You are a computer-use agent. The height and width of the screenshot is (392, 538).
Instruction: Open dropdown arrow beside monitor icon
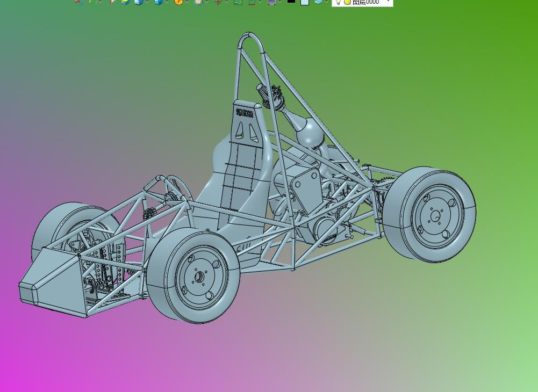tap(280, 2)
